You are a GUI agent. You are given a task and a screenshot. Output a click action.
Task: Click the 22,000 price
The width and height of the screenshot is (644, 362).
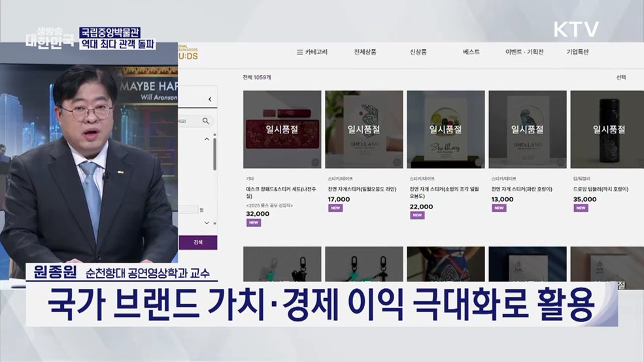[x=421, y=207]
